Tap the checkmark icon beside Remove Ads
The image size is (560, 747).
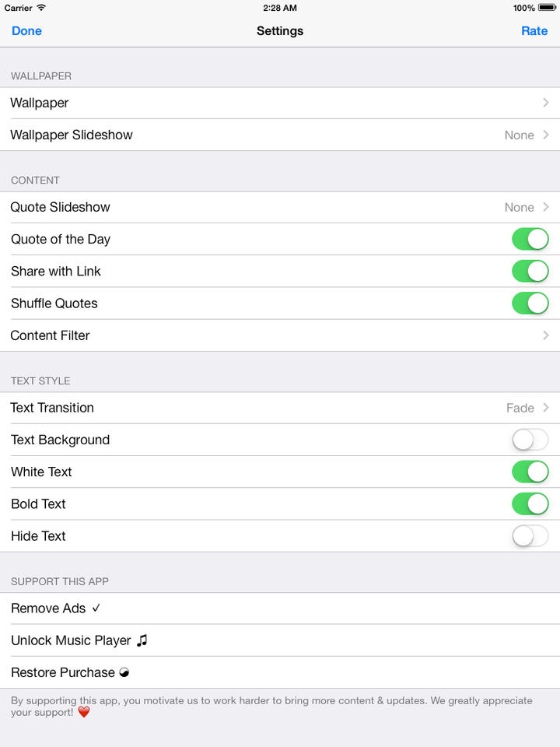click(x=96, y=608)
